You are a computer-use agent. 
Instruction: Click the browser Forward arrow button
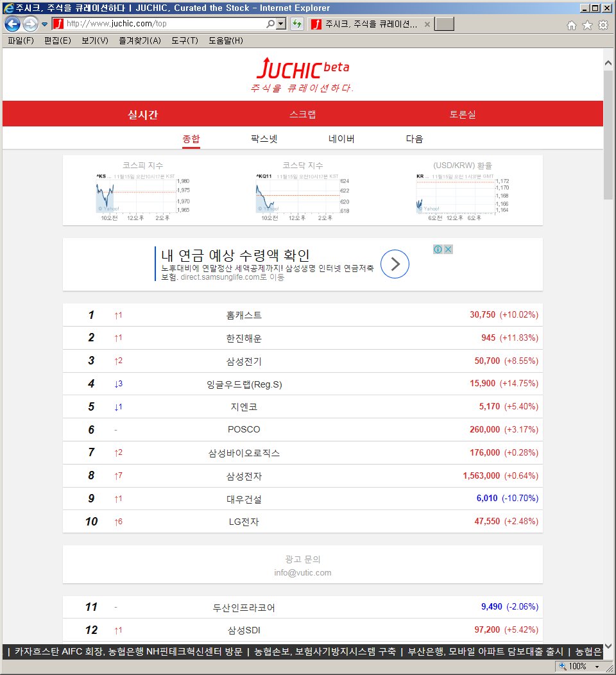click(30, 24)
